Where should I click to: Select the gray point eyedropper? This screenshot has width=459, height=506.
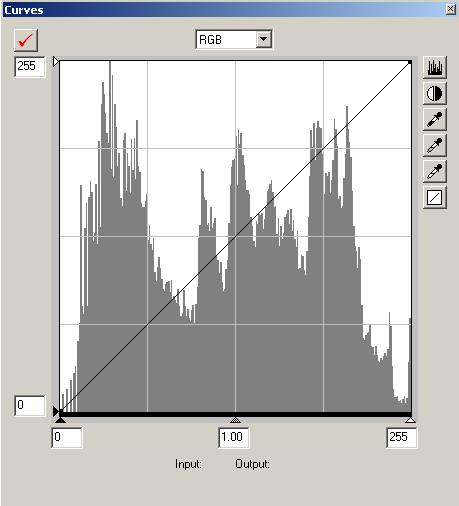coord(435,145)
